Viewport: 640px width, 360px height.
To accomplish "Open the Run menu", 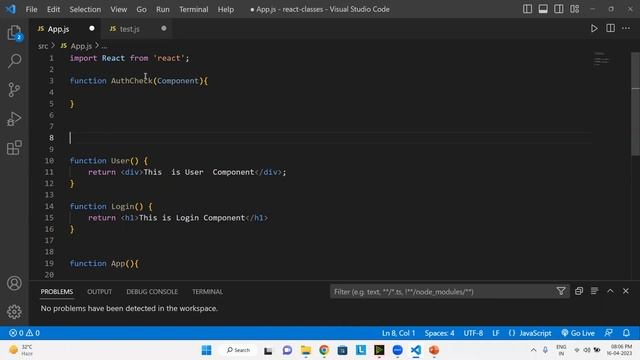I will (162, 9).
